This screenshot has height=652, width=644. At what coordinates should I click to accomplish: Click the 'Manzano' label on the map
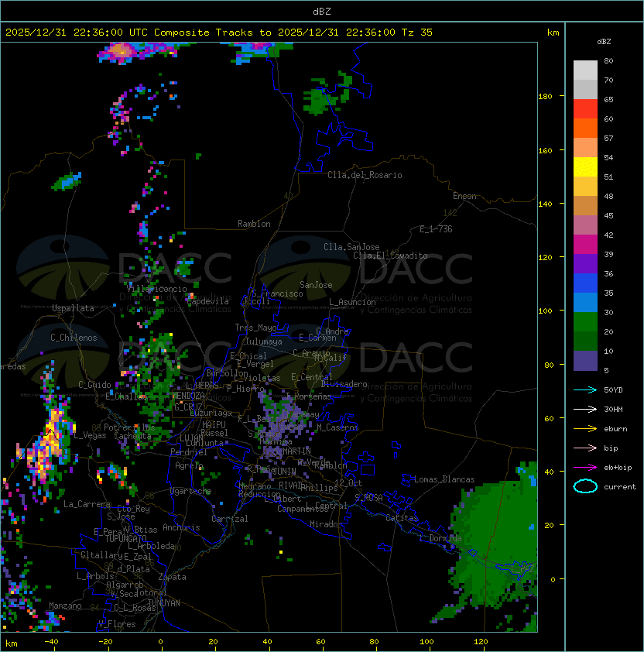click(65, 606)
